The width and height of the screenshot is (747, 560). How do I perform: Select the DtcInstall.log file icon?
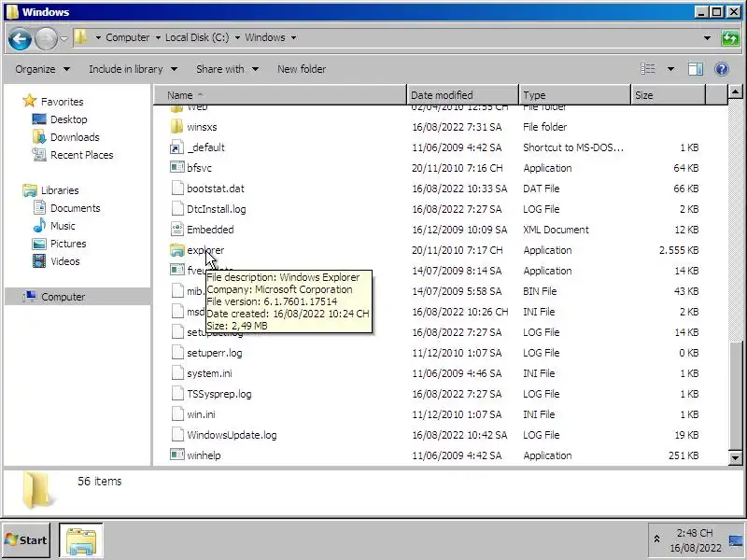[176, 208]
